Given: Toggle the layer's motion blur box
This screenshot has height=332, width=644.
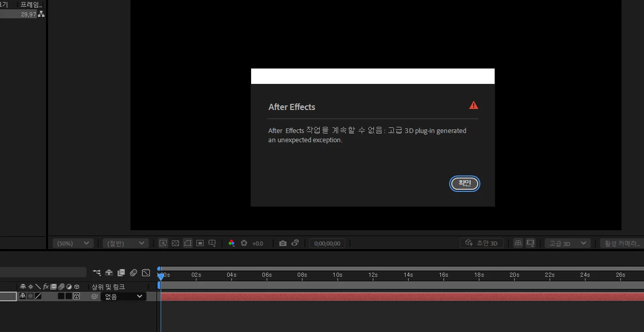Looking at the screenshot, I should coord(61,296).
